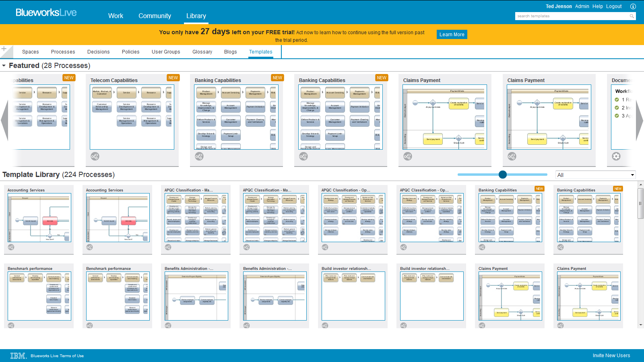The height and width of the screenshot is (362, 644).
Task: Click the Template Library (224 Processes) heading
Action: [x=58, y=175]
